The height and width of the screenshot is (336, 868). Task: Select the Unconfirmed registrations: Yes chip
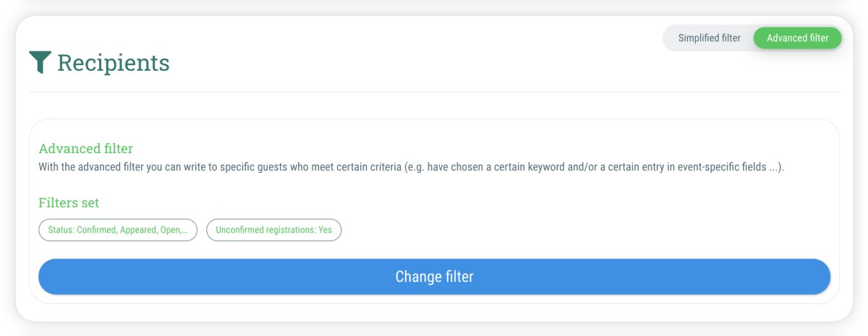(x=274, y=230)
